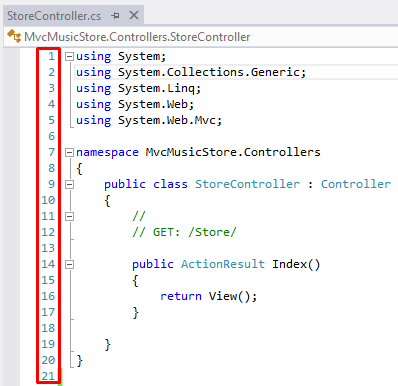Click line number 14 in the margin

pyautogui.click(x=48, y=264)
